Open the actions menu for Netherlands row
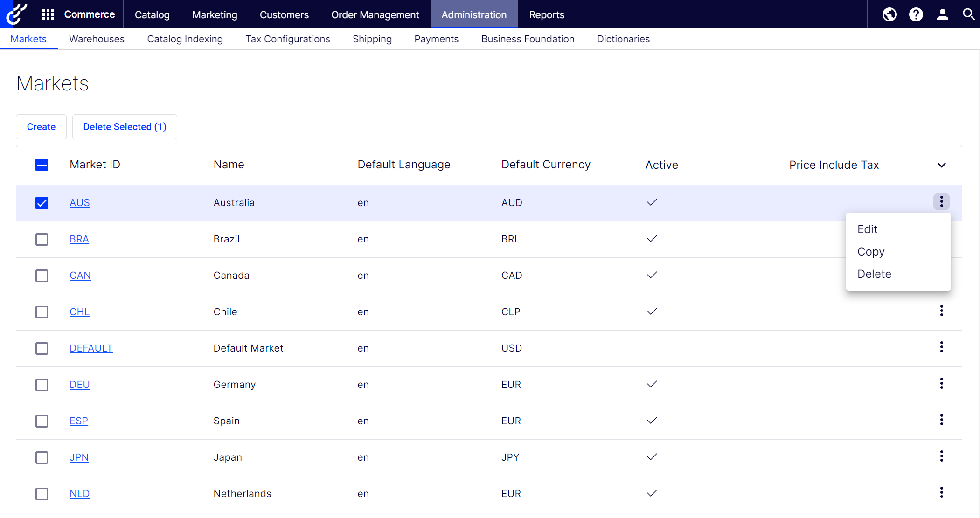This screenshot has width=980, height=518. point(941,493)
